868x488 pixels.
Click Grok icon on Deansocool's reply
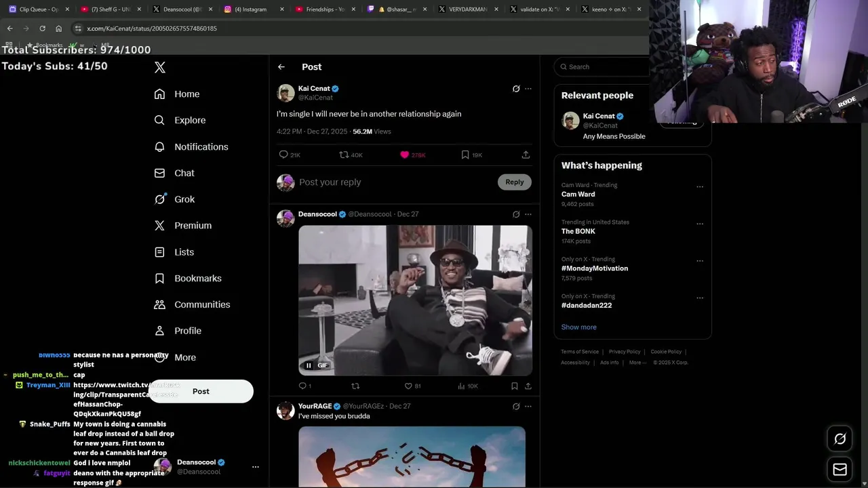click(x=516, y=214)
